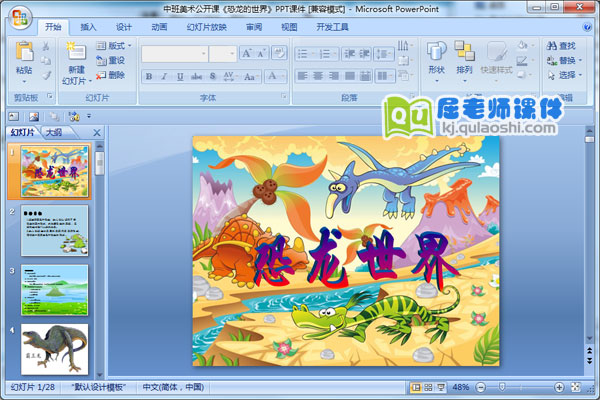This screenshot has height=400, width=600.
Task: Switch to Slide Sorter view
Action: 428,387
